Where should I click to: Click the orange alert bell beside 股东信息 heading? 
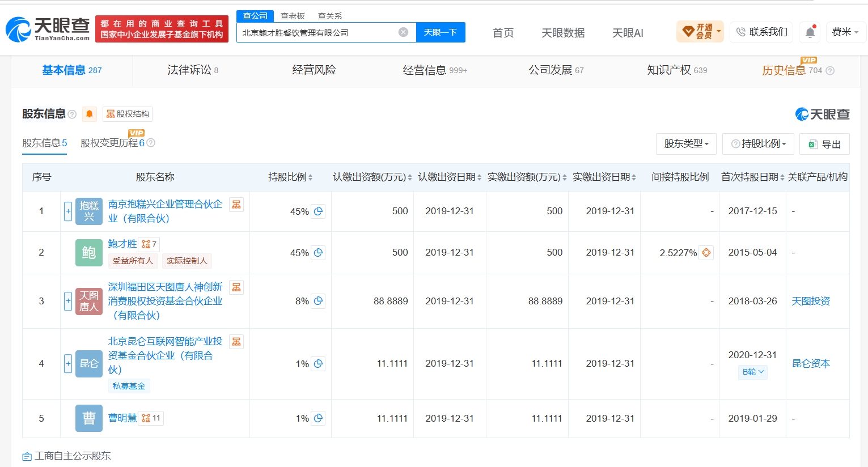click(x=90, y=114)
